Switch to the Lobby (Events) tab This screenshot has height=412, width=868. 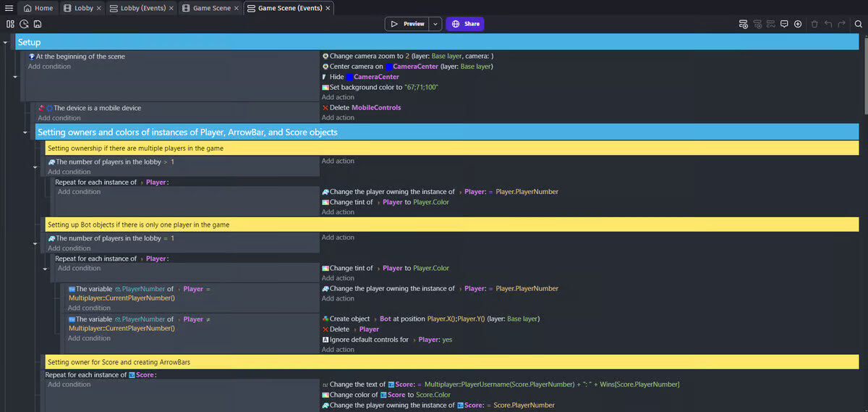[142, 8]
